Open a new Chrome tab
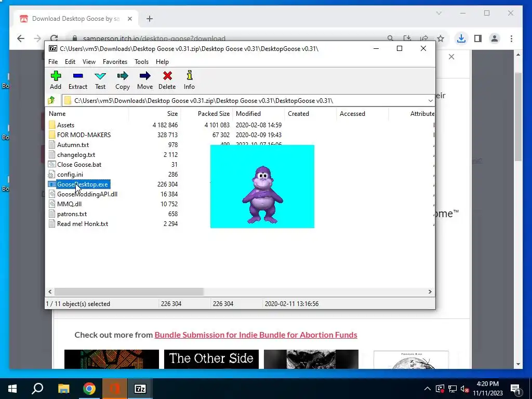The height and width of the screenshot is (399, 532). pos(150,19)
